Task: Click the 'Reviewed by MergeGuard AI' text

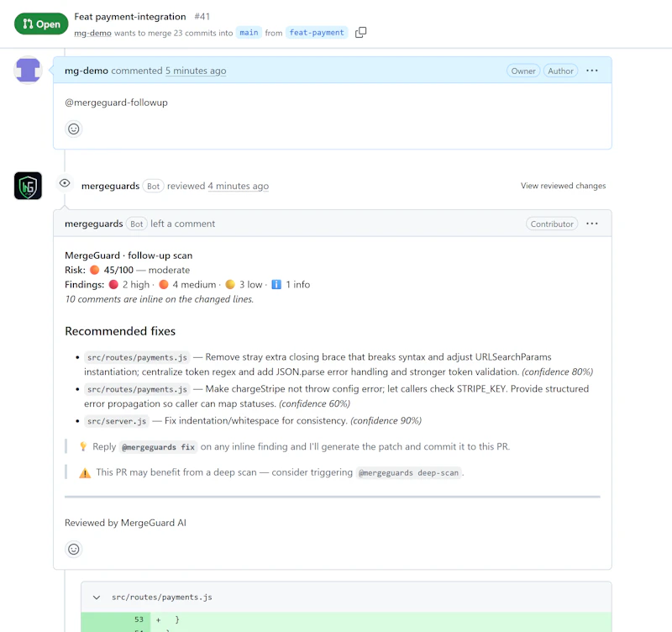Action: coord(125,523)
